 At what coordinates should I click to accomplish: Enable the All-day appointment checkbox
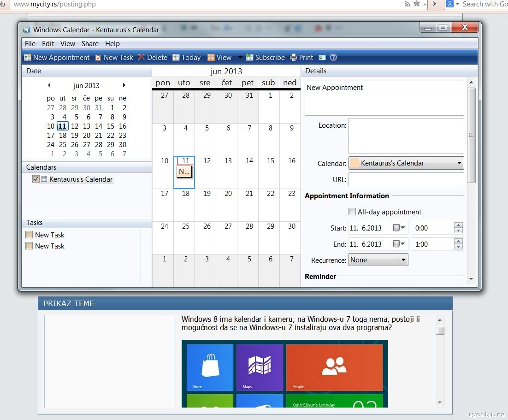[352, 212]
